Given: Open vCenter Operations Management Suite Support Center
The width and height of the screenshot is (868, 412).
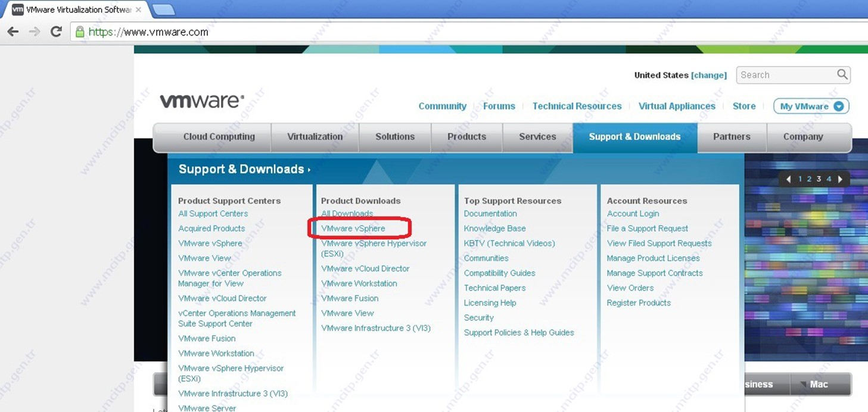Looking at the screenshot, I should (x=237, y=319).
